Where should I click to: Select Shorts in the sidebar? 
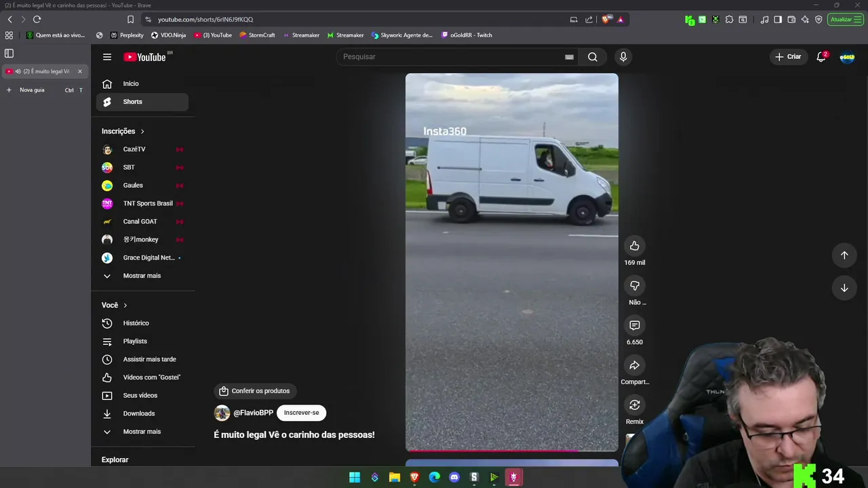(x=142, y=102)
